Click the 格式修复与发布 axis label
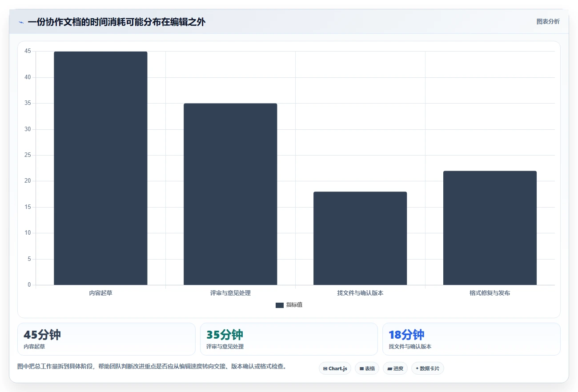The image size is (578, 392). [490, 293]
